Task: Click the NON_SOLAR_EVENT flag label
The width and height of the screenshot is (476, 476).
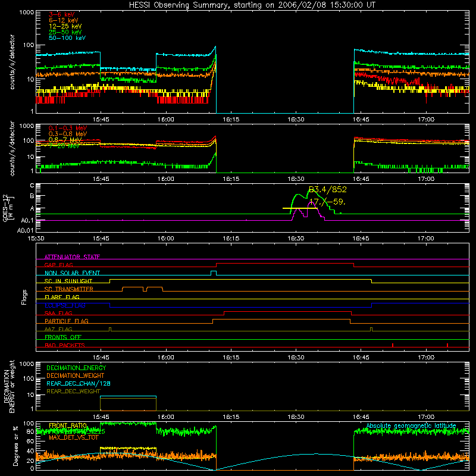Action: click(72, 273)
